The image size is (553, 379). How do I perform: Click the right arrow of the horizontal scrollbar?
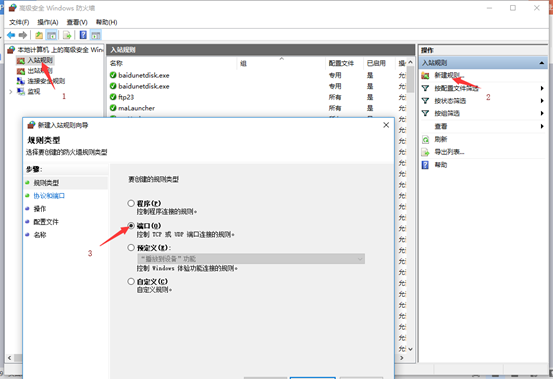(402, 358)
